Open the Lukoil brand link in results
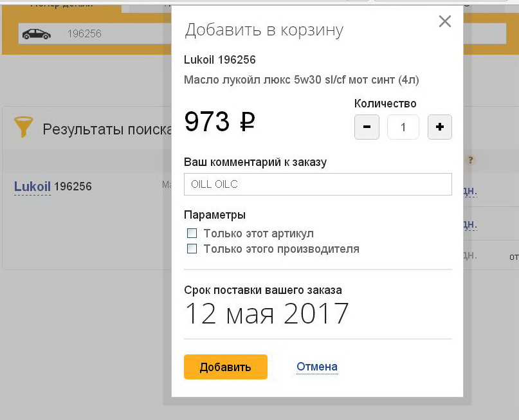 32,187
